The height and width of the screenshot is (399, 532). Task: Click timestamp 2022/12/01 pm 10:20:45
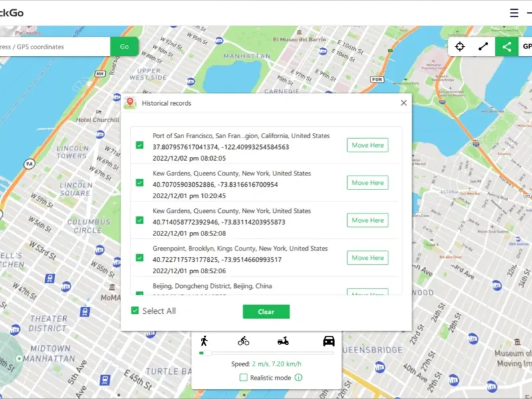point(189,196)
